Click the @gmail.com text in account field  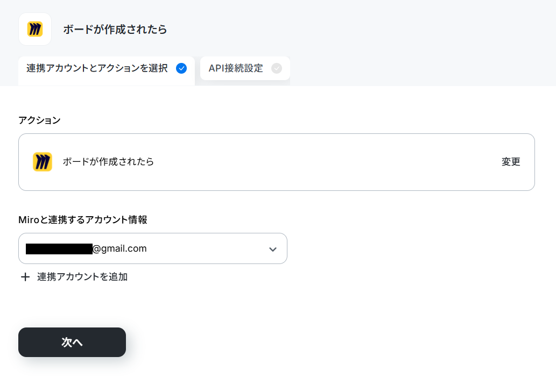click(x=119, y=248)
